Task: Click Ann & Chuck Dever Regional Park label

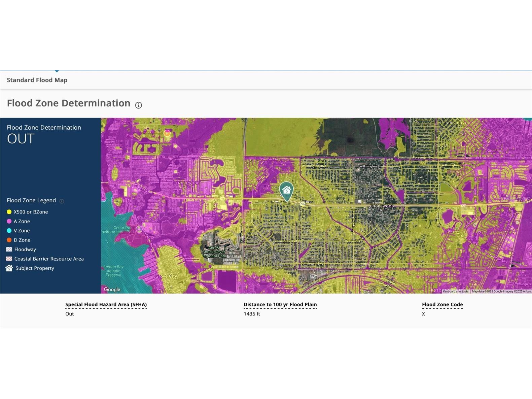Action: pos(214,252)
